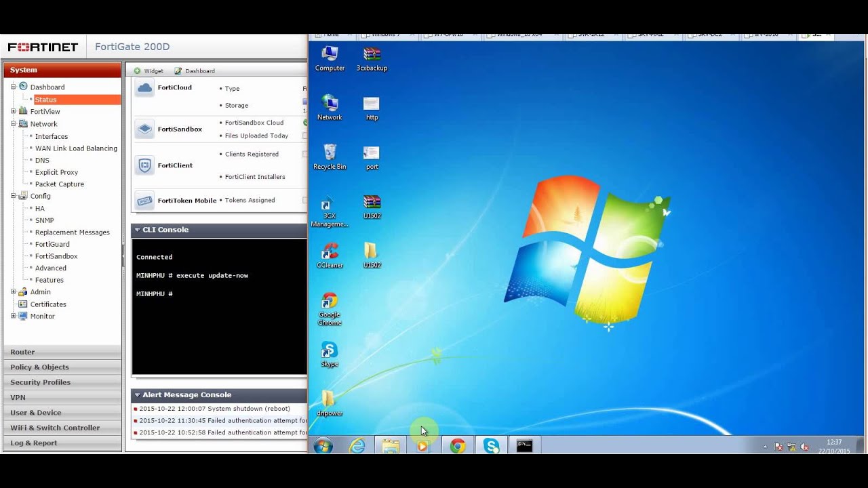Image resolution: width=868 pixels, height=488 pixels.
Task: Expand the Monitor tree node
Action: [x=13, y=316]
